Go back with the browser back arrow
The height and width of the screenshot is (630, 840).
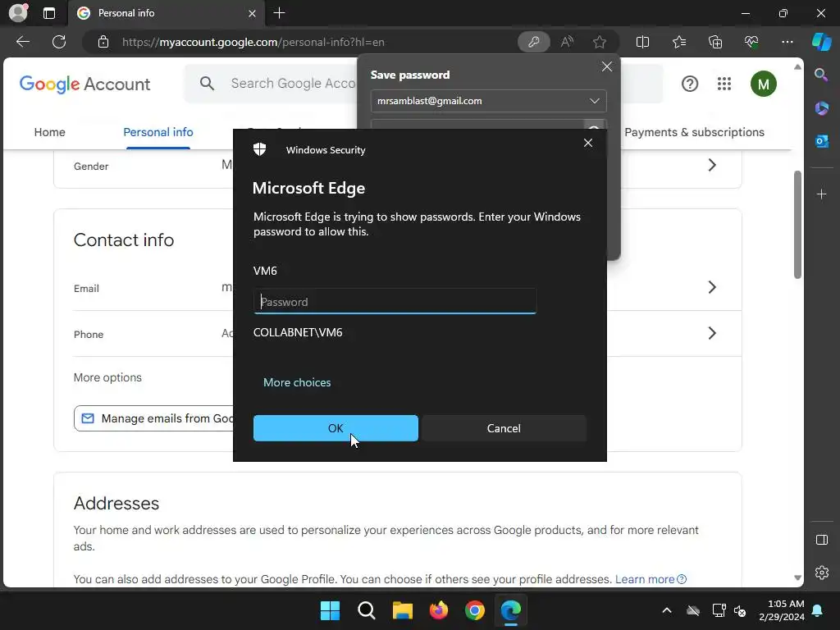23,42
